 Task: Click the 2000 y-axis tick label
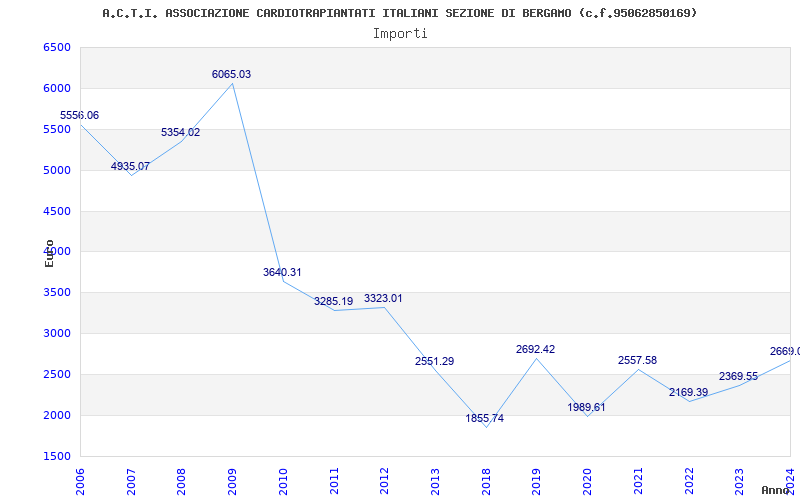(56, 415)
